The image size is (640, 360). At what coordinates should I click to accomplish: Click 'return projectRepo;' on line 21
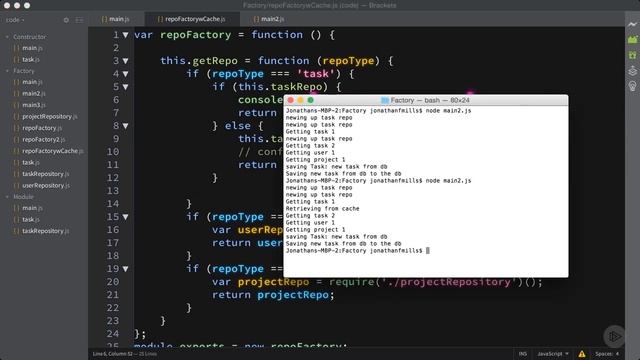(x=273, y=295)
